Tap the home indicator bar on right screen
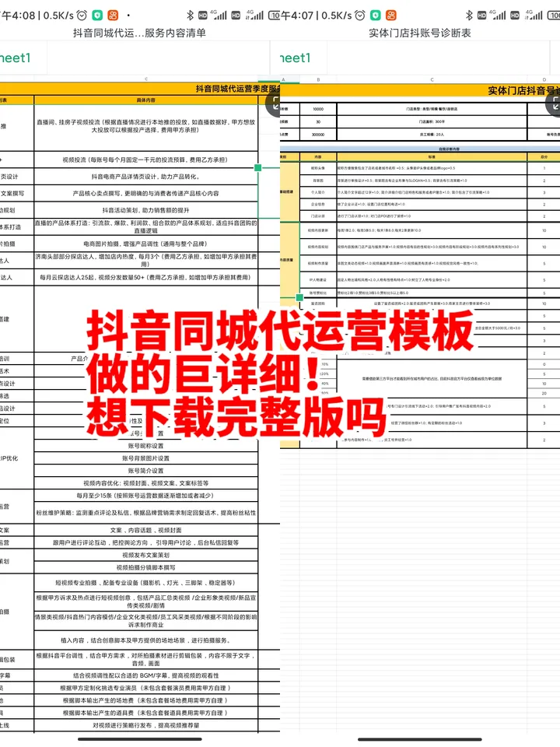 pos(419,739)
